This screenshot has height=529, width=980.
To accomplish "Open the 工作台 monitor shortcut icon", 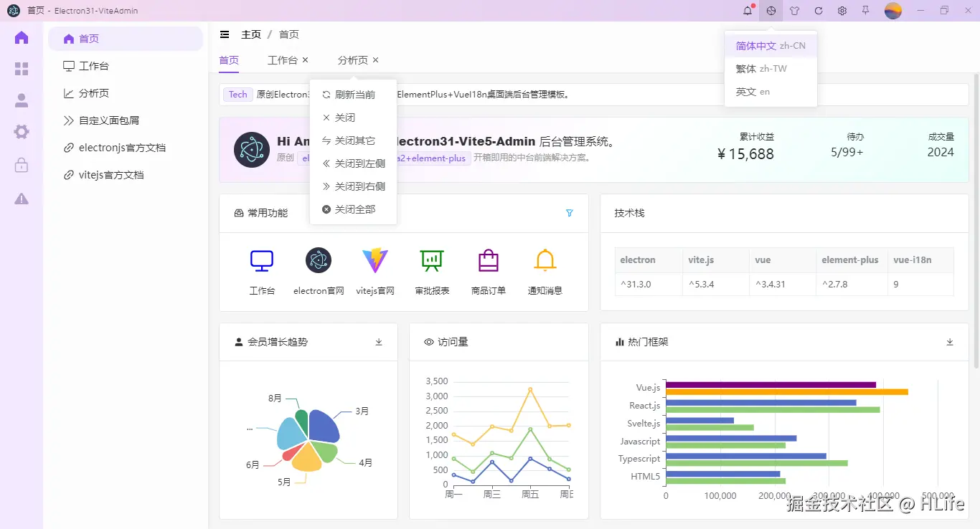I will pos(262,260).
